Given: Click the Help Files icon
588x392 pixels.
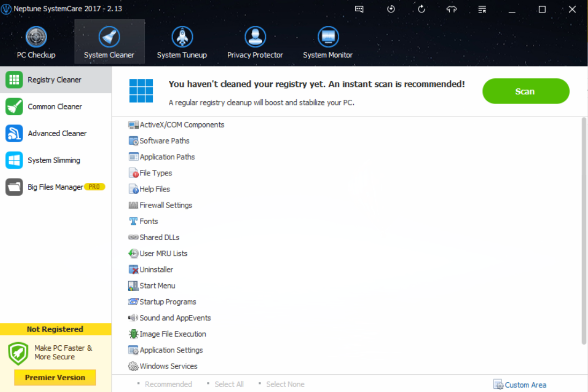Looking at the screenshot, I should [x=133, y=189].
